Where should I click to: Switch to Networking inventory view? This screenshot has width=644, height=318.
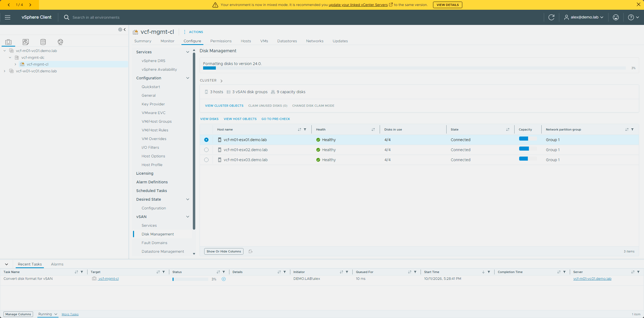coord(60,42)
